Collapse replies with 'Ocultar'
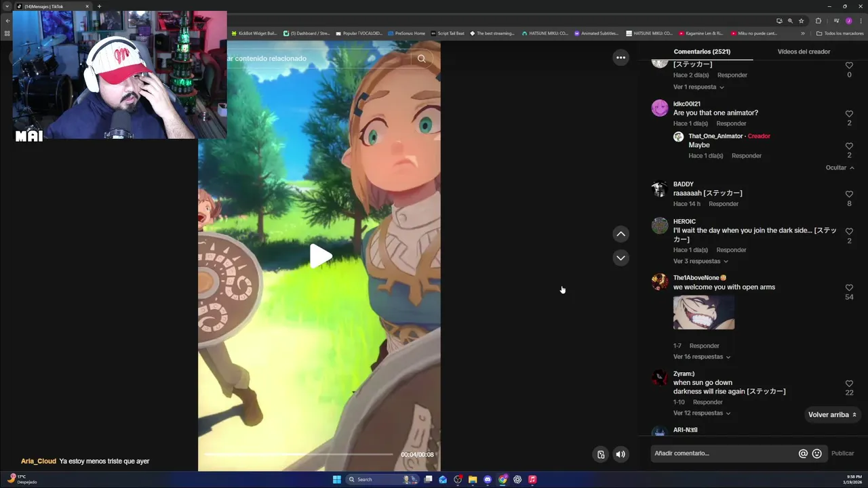The width and height of the screenshot is (868, 488). tap(840, 167)
